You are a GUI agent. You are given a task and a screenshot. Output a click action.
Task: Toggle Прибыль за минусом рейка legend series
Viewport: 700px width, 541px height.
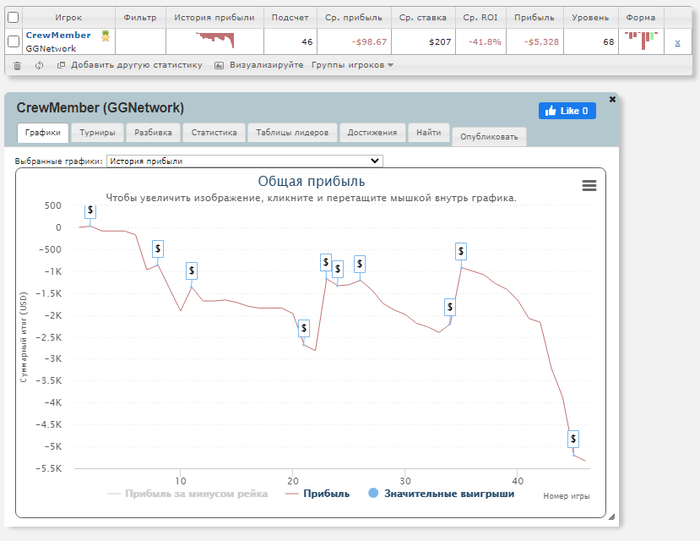[188, 494]
